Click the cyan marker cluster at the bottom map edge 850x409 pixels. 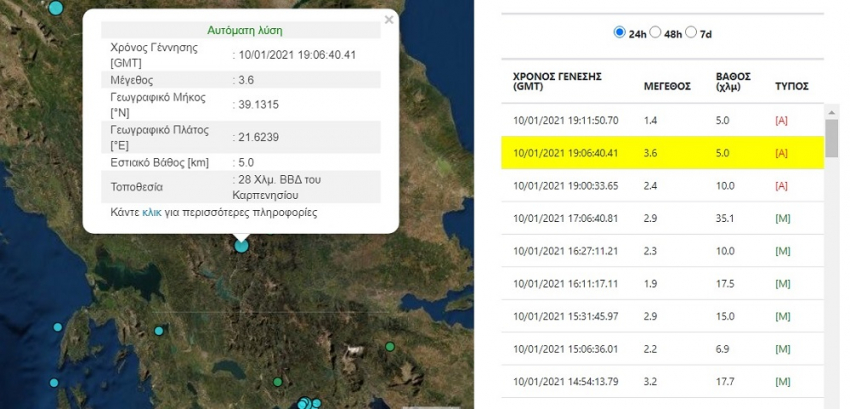[x=304, y=404]
